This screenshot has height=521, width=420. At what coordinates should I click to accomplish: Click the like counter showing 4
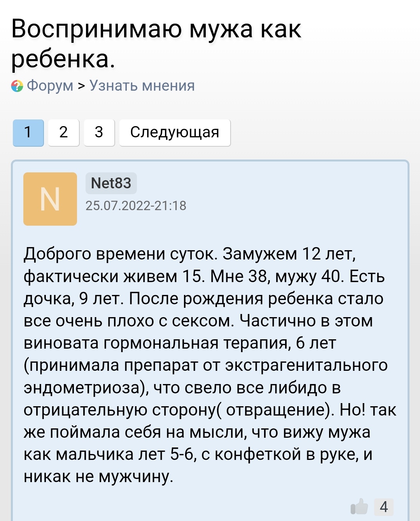[x=384, y=507]
